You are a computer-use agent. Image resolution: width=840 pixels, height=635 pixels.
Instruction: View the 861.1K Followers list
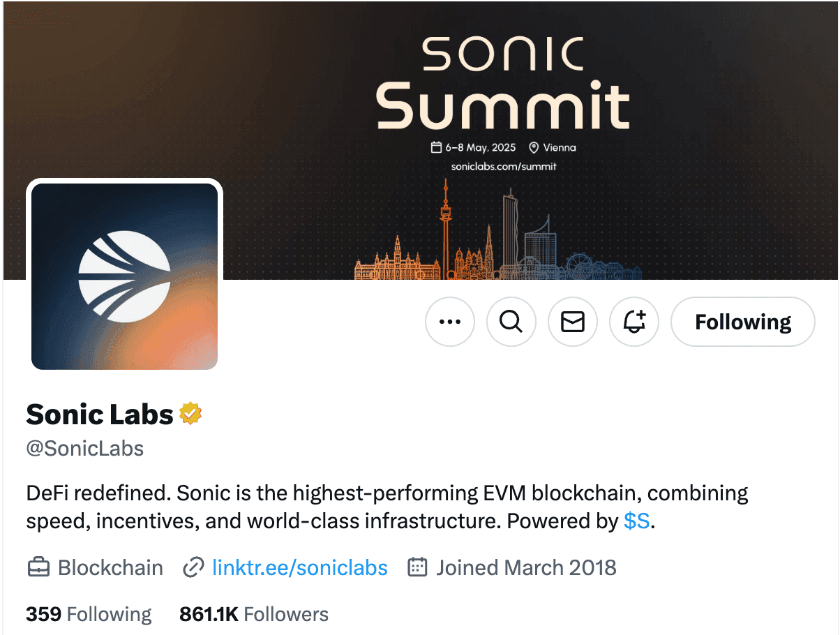coord(254,614)
